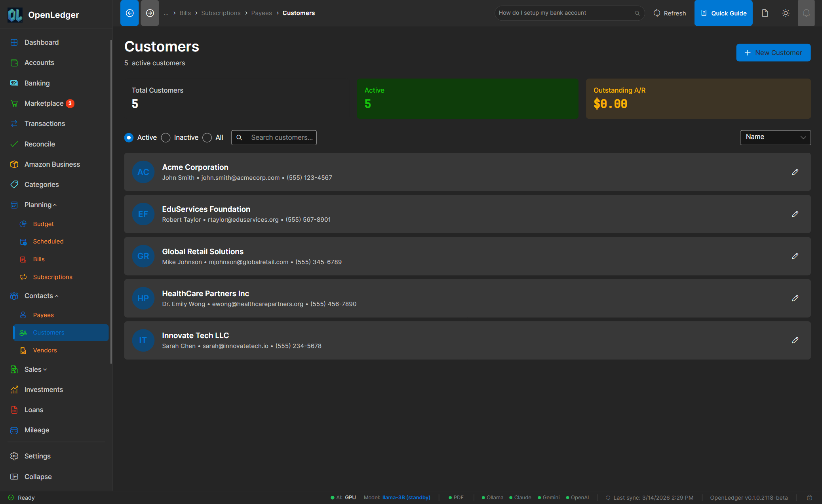This screenshot has width=822, height=504.
Task: Open Payees from the breadcrumb trail
Action: tap(261, 13)
